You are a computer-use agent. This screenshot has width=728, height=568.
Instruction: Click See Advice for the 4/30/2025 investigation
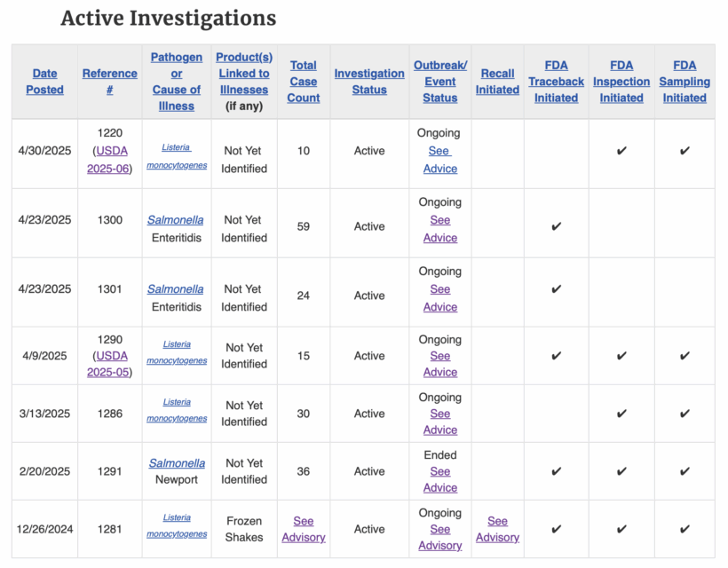439,160
